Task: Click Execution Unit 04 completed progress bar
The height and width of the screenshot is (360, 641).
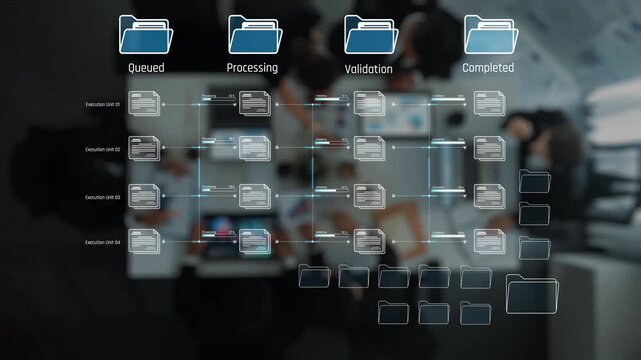Action: (448, 235)
